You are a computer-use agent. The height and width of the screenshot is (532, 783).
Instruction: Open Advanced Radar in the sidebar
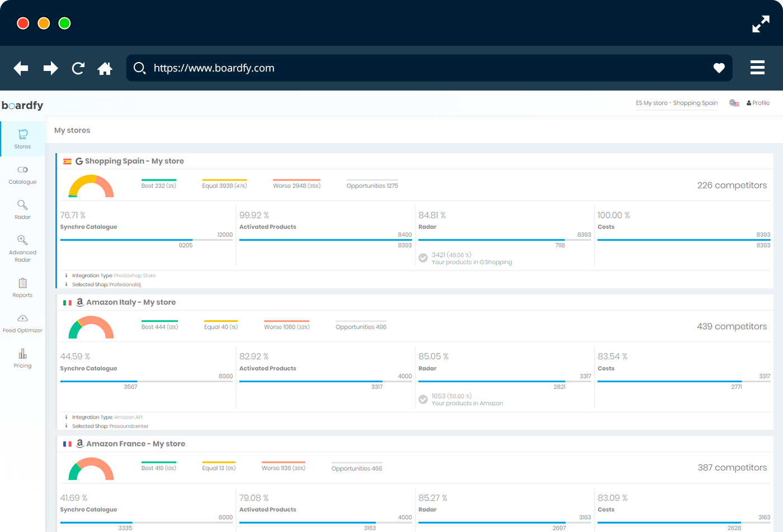click(x=22, y=249)
